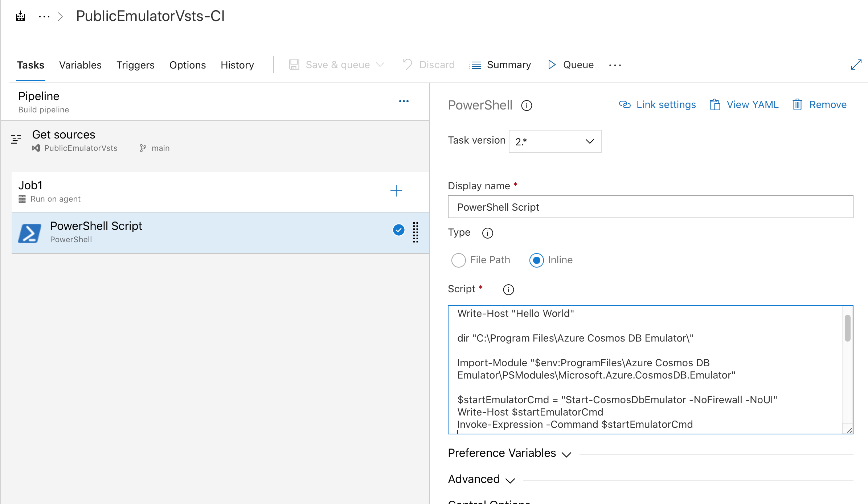
Task: Switch to the Variables tab
Action: (80, 65)
